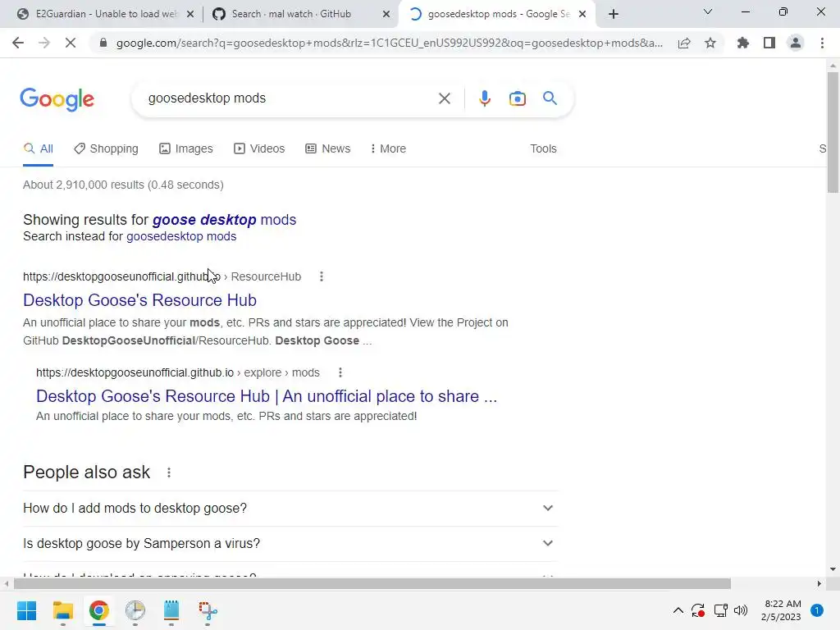Select the Shopping results tab
840x630 pixels.
tap(106, 148)
